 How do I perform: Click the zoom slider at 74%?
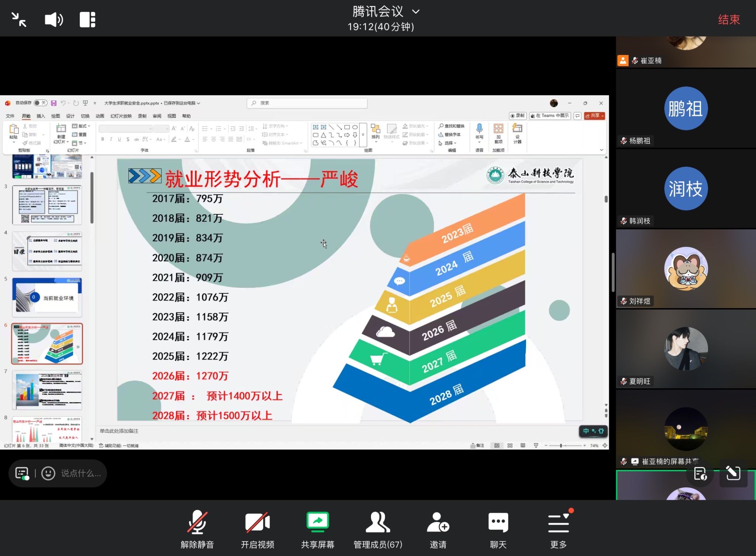point(561,446)
